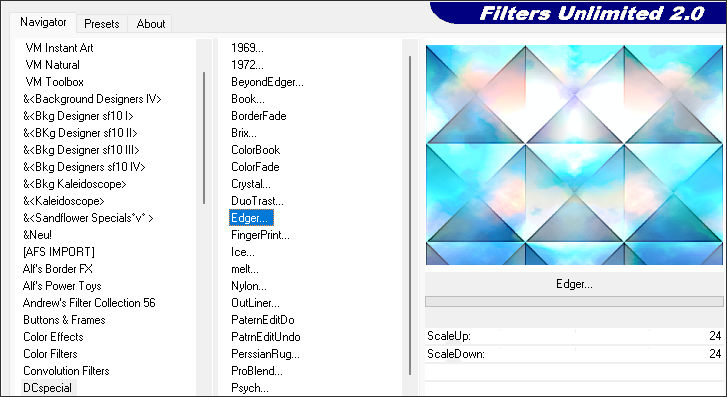Click the triangle pattern preview image
The image size is (727, 397).
574,155
